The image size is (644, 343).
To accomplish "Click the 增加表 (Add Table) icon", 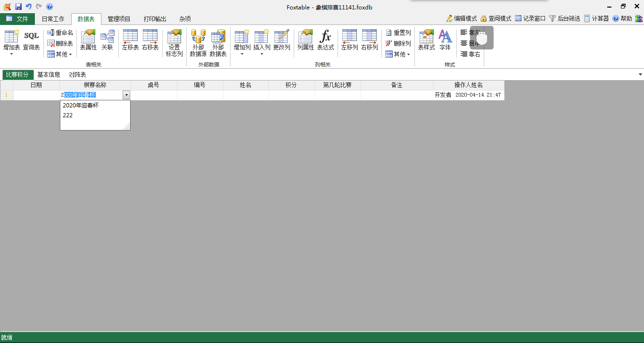I will (11, 37).
